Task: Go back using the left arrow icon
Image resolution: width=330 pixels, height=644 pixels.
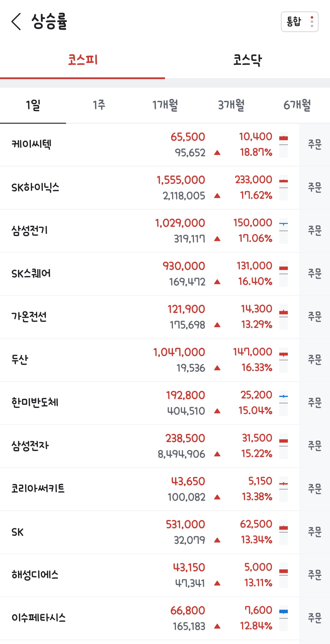Action: [x=16, y=21]
